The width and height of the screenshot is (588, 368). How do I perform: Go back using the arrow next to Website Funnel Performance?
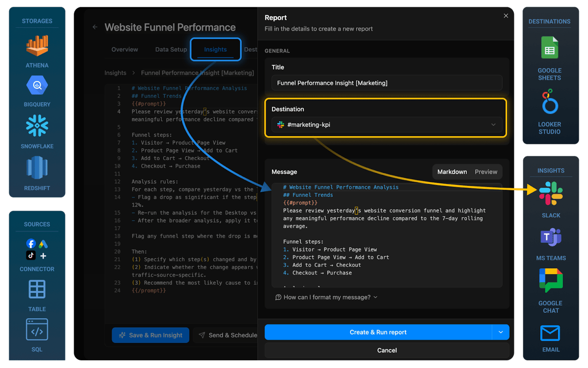(95, 27)
